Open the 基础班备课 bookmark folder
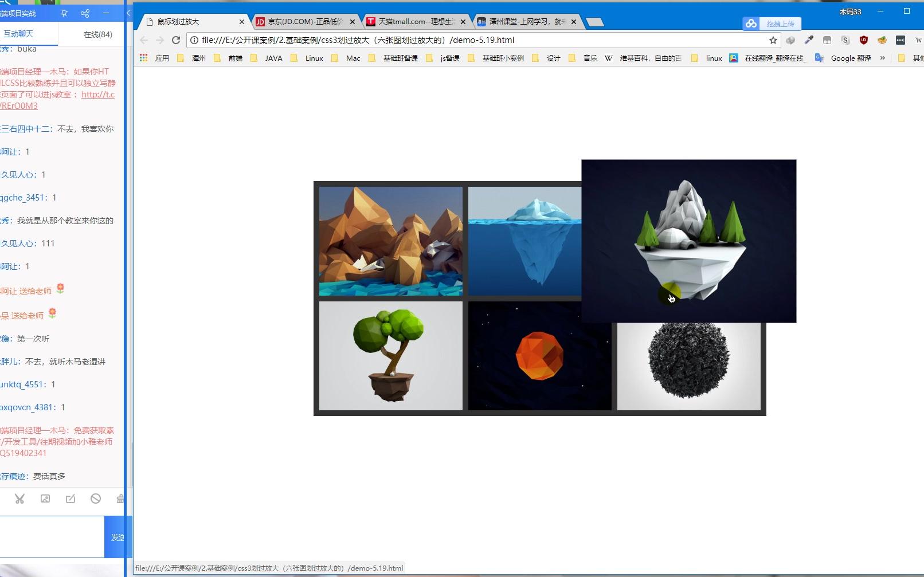The height and width of the screenshot is (577, 924). click(393, 58)
